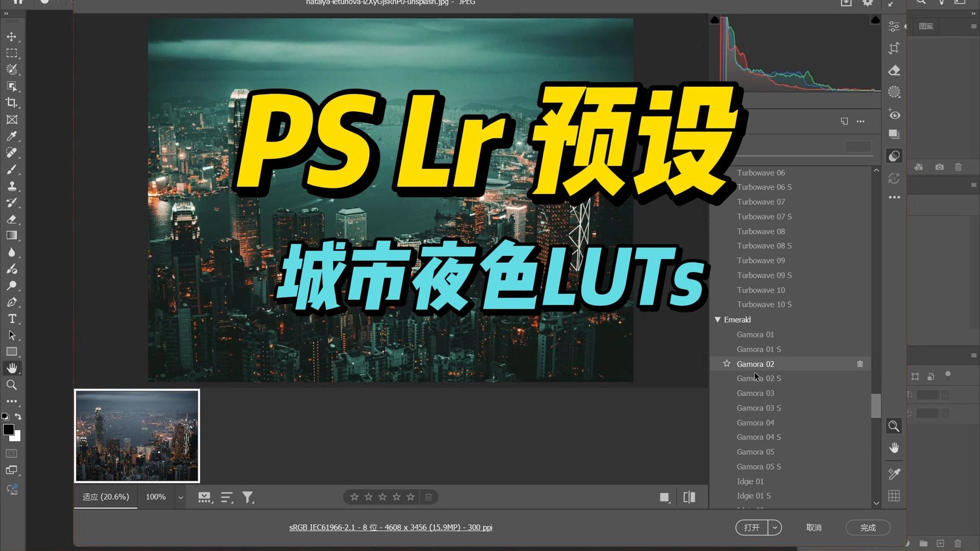This screenshot has height=551, width=980.
Task: Select the Dodge tool
Action: click(x=11, y=285)
